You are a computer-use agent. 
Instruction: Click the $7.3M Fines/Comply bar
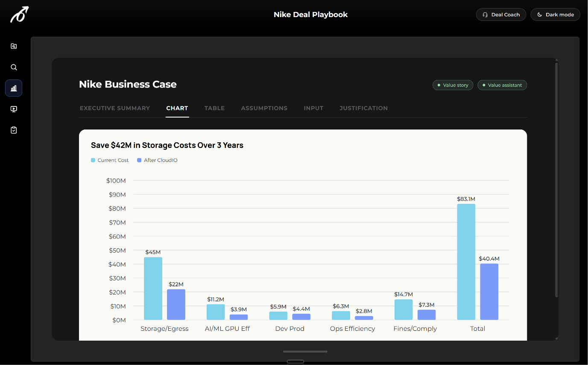click(427, 315)
